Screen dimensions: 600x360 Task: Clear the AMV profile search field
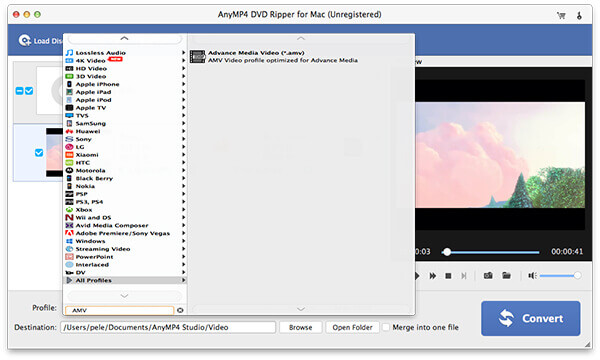(x=180, y=310)
